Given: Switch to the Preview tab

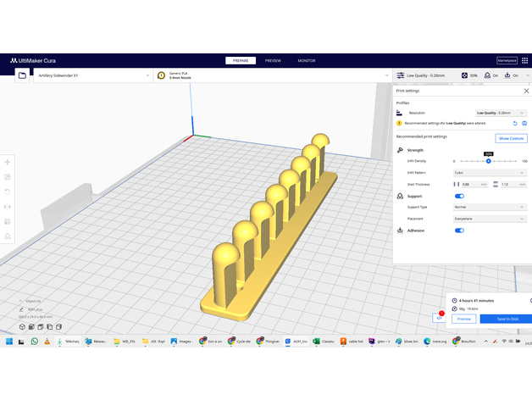Looking at the screenshot, I should (x=273, y=61).
